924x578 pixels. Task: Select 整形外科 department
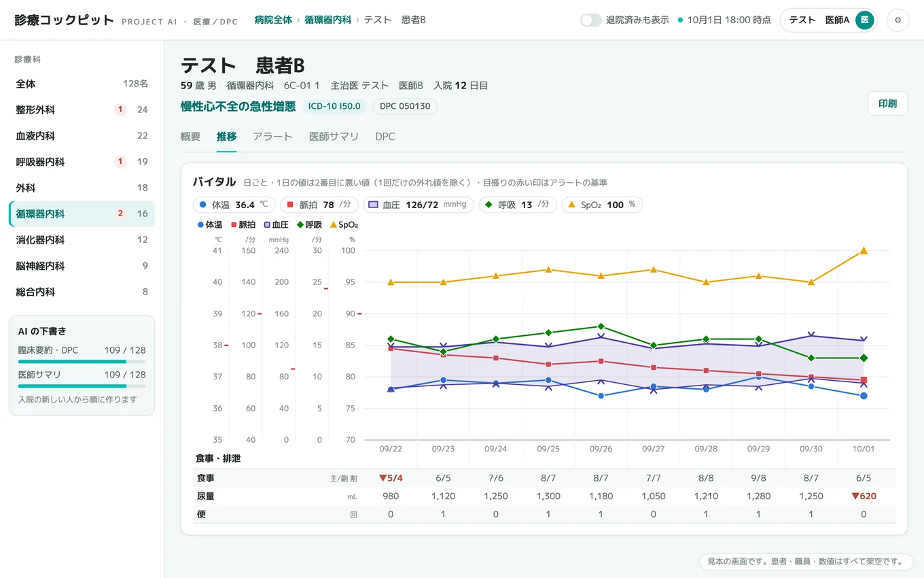tap(82, 109)
